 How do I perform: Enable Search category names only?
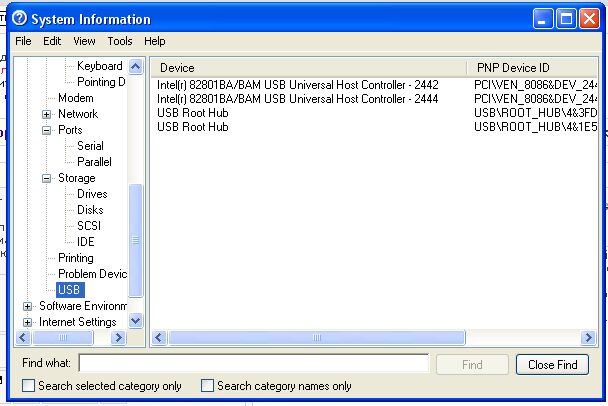pos(208,386)
